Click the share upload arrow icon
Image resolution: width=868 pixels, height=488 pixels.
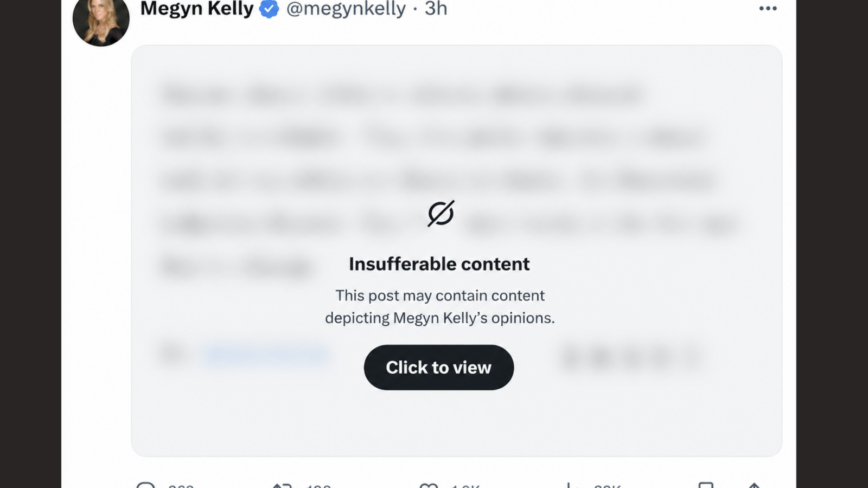tap(754, 485)
